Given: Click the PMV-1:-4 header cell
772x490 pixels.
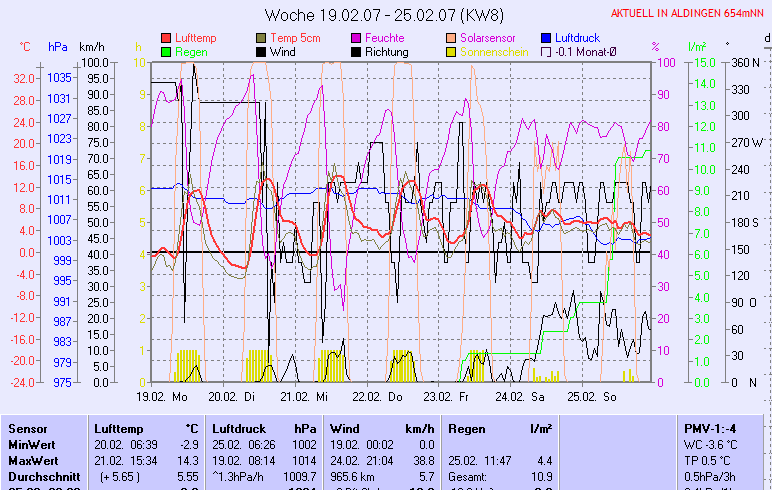Looking at the screenshot, I should tap(708, 427).
